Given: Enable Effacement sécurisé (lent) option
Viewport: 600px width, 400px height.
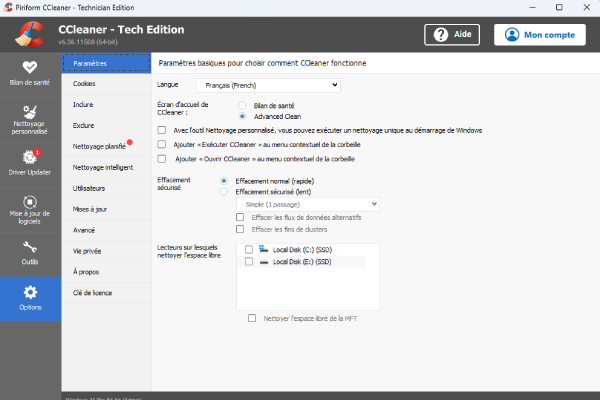Looking at the screenshot, I should [x=224, y=192].
